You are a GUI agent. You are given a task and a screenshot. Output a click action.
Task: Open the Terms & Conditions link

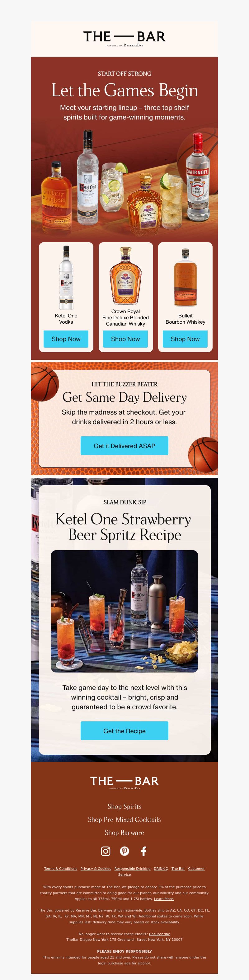60,869
